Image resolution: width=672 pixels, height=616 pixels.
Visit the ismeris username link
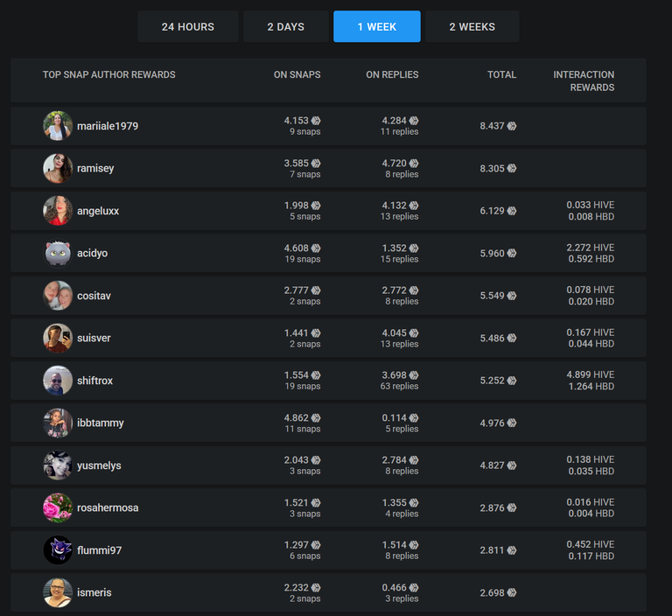pos(94,593)
